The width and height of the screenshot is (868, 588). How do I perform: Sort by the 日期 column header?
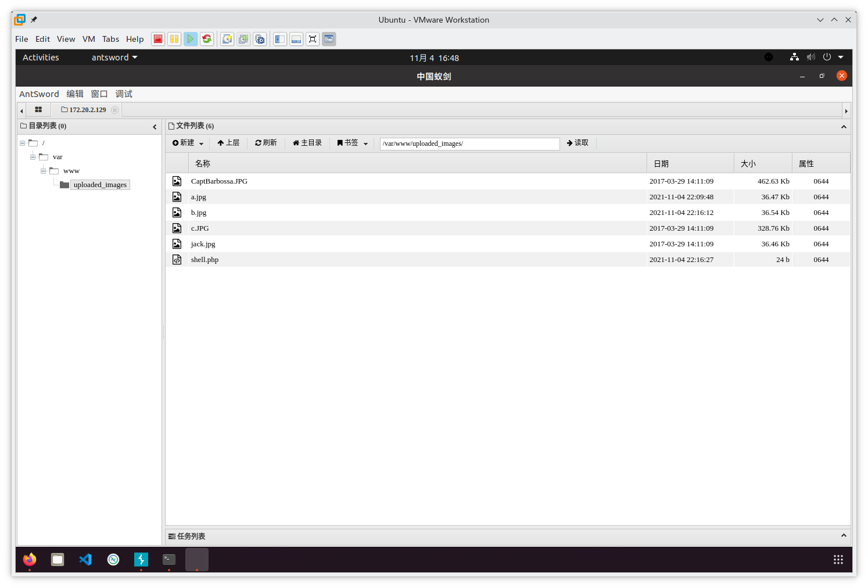pos(690,164)
